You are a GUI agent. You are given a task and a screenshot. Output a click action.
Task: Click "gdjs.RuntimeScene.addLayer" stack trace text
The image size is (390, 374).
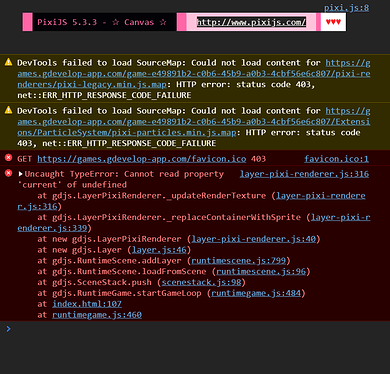pos(117,261)
